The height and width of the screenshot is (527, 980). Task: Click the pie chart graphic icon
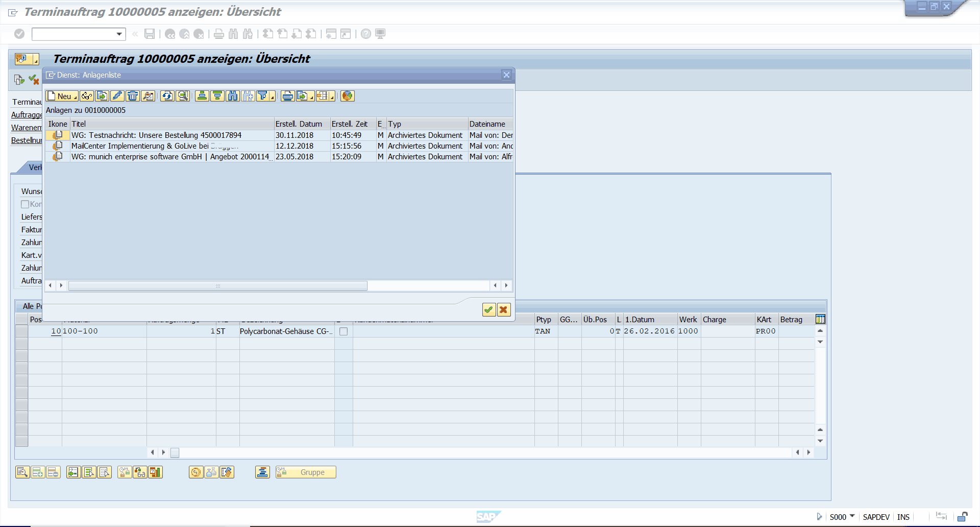click(347, 96)
